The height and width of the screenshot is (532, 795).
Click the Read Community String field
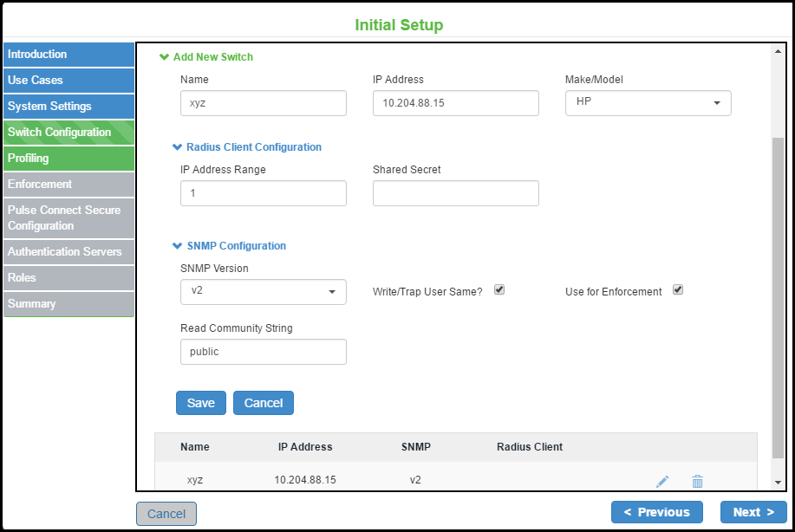point(263,352)
